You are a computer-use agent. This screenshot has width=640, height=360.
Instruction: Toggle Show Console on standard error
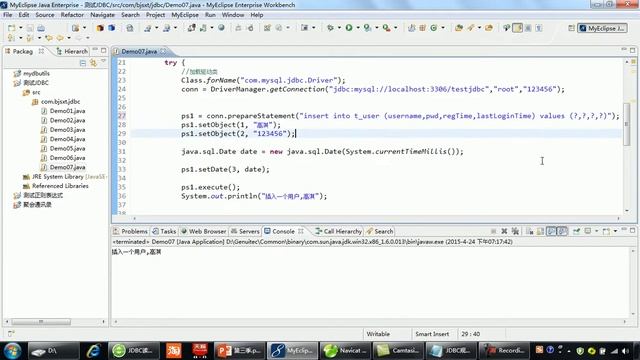tap(562, 231)
